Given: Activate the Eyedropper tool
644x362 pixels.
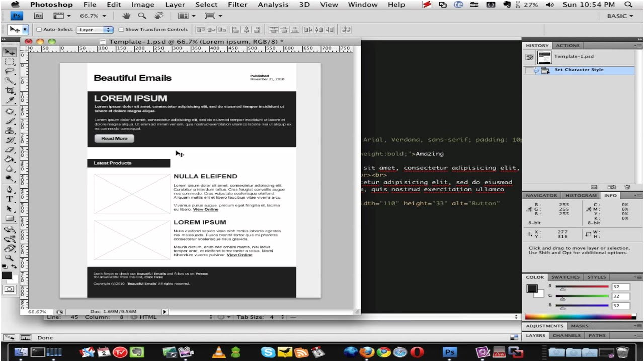Looking at the screenshot, I should coord(9,101).
